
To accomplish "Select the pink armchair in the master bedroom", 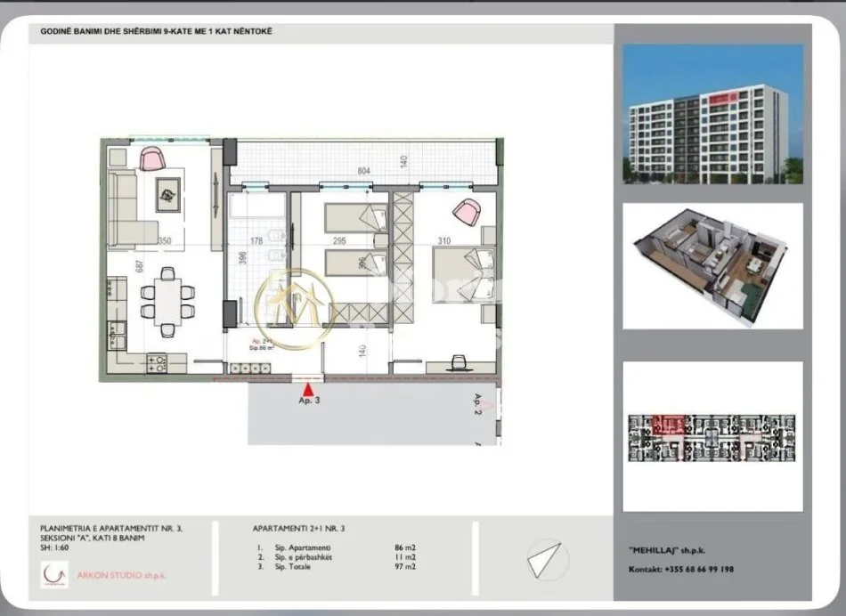I will [x=465, y=214].
